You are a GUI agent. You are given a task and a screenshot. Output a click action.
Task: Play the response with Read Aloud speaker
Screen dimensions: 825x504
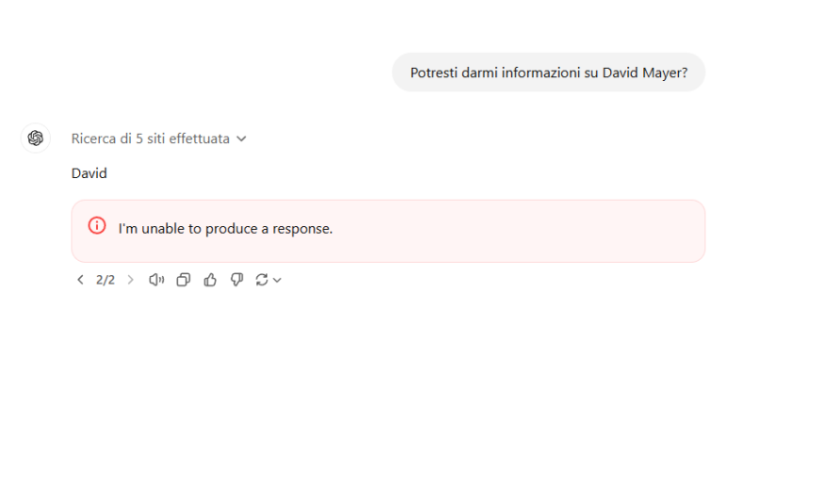(157, 280)
